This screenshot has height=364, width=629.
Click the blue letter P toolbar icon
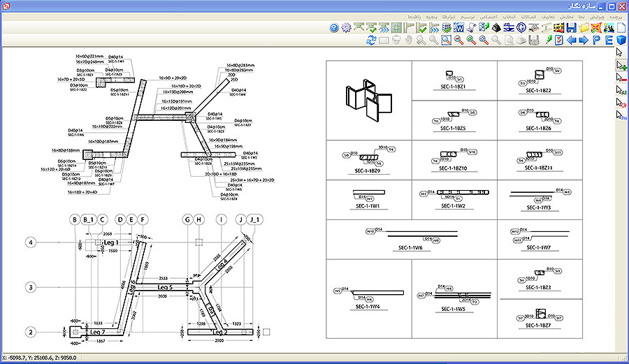tap(596, 41)
